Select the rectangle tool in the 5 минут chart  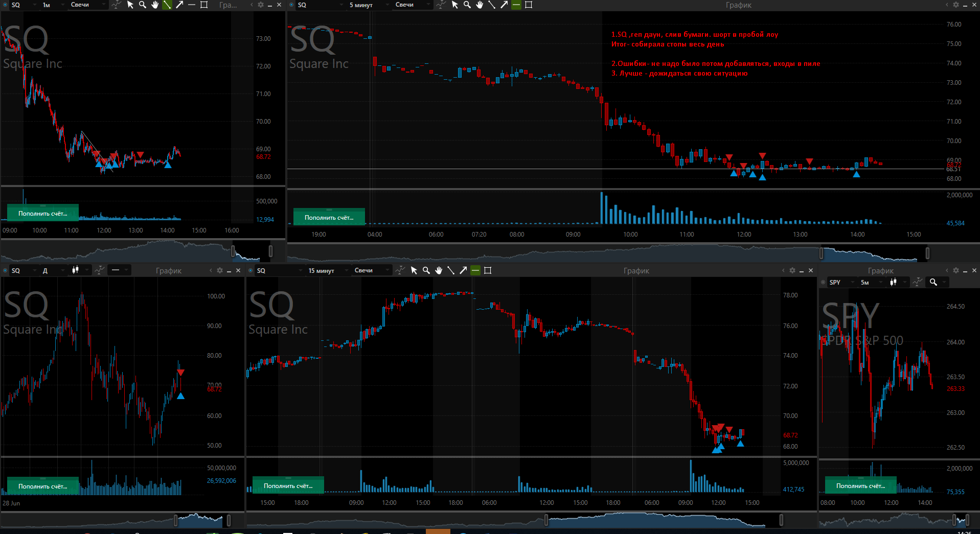click(529, 5)
